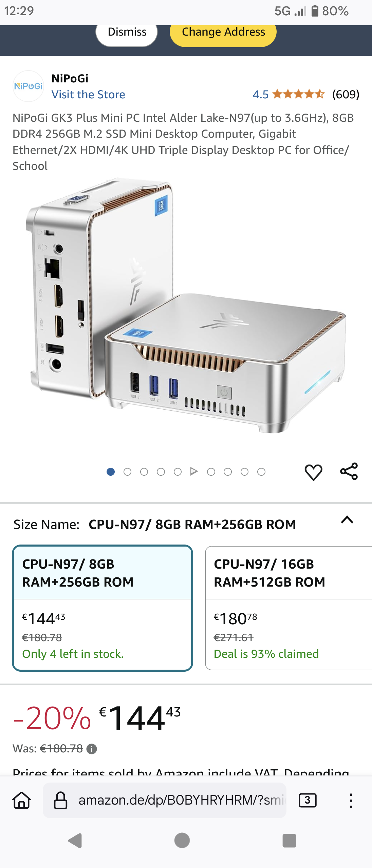Open Visit the Store link
The height and width of the screenshot is (868, 372).
coord(88,95)
